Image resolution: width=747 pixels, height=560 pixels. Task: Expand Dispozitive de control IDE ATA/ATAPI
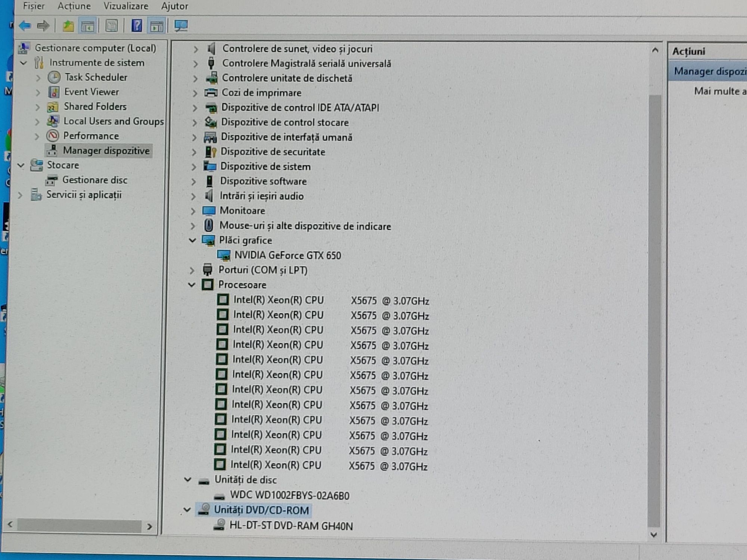[194, 108]
